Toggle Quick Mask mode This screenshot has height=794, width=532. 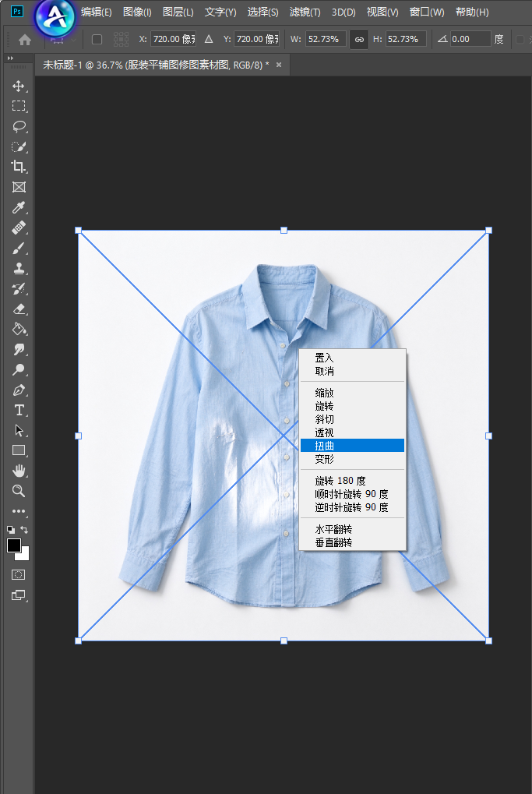pos(18,574)
